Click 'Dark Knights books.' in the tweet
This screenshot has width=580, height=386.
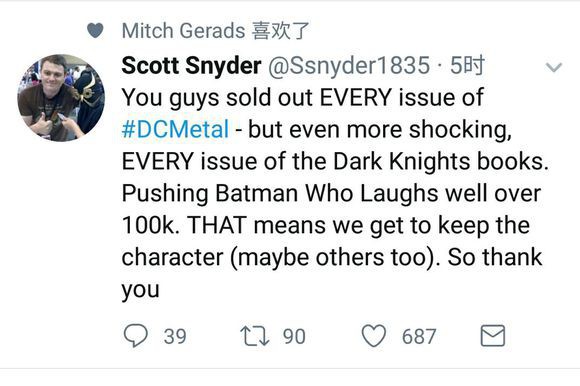441,162
